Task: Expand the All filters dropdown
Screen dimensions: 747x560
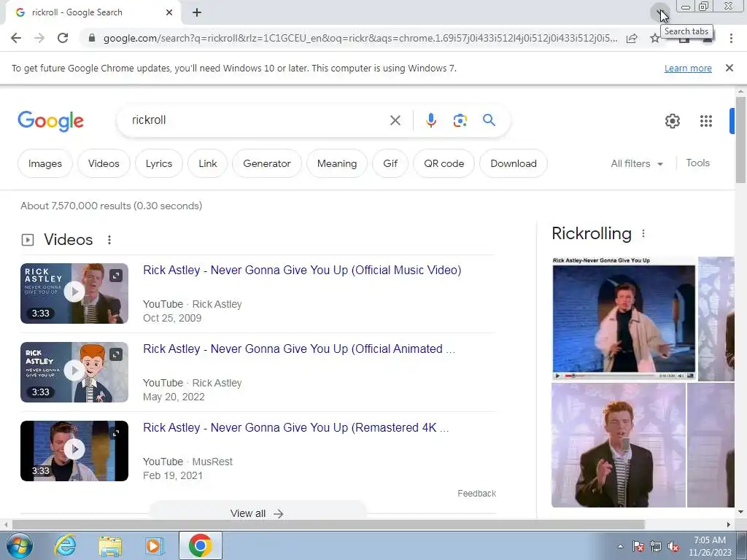Action: pos(637,163)
